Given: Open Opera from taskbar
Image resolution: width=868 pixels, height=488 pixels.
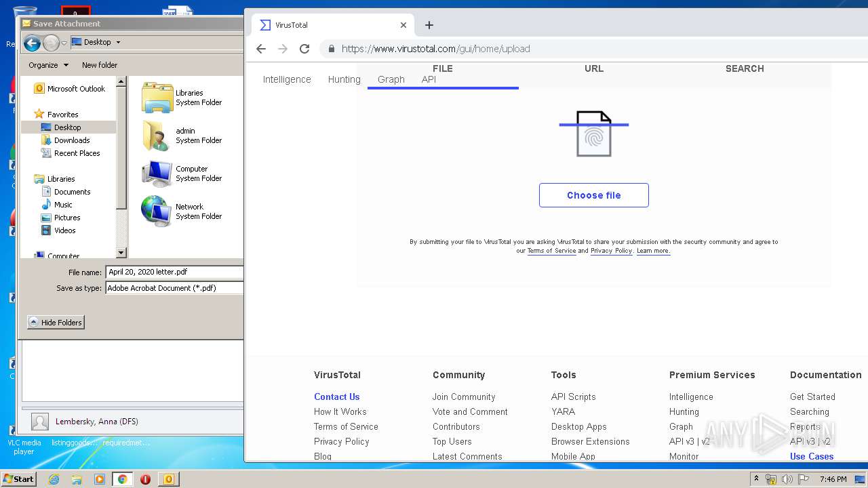Looking at the screenshot, I should coord(145,479).
